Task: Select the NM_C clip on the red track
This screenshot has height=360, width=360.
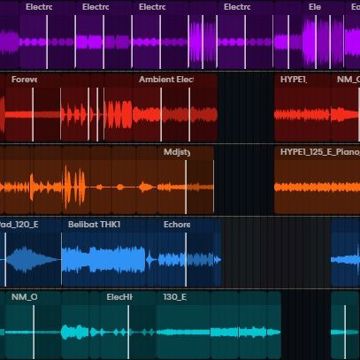Action: tap(345, 108)
